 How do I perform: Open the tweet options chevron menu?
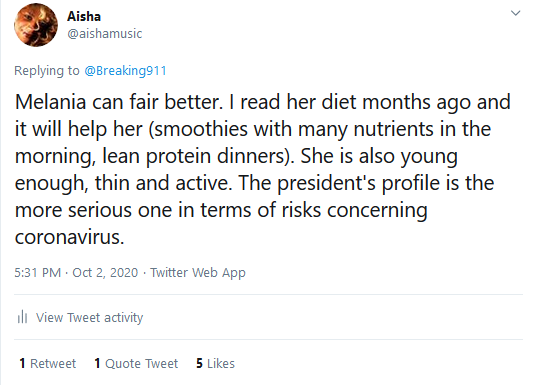point(515,13)
